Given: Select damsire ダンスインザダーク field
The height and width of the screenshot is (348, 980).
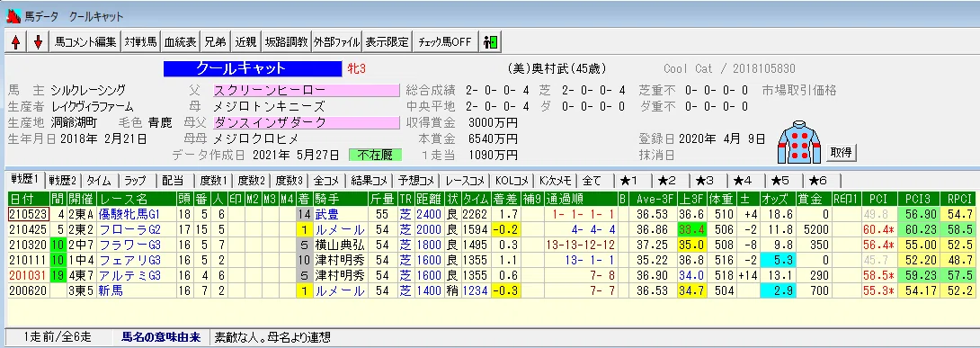Looking at the screenshot, I should [306, 122].
